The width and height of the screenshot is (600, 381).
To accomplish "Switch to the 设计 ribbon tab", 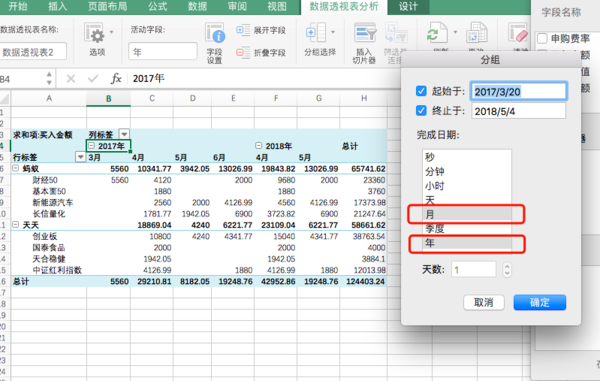I will pos(408,7).
